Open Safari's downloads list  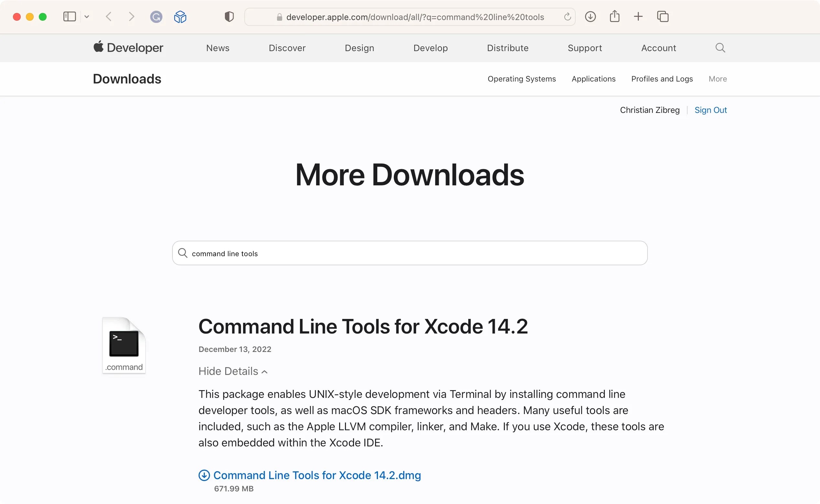(x=590, y=16)
